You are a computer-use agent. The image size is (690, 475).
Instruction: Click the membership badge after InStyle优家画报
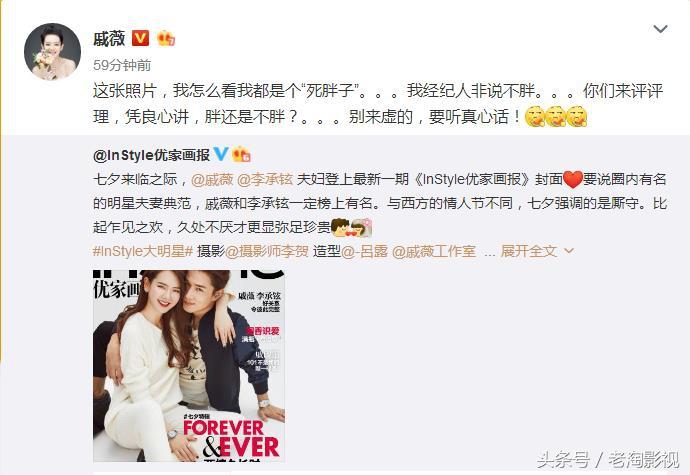pyautogui.click(x=242, y=154)
